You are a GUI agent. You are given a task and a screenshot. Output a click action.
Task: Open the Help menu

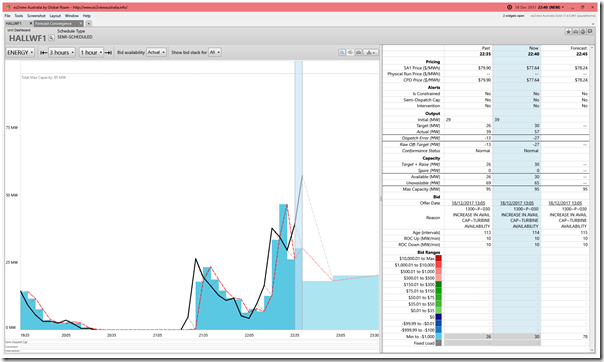coord(87,16)
